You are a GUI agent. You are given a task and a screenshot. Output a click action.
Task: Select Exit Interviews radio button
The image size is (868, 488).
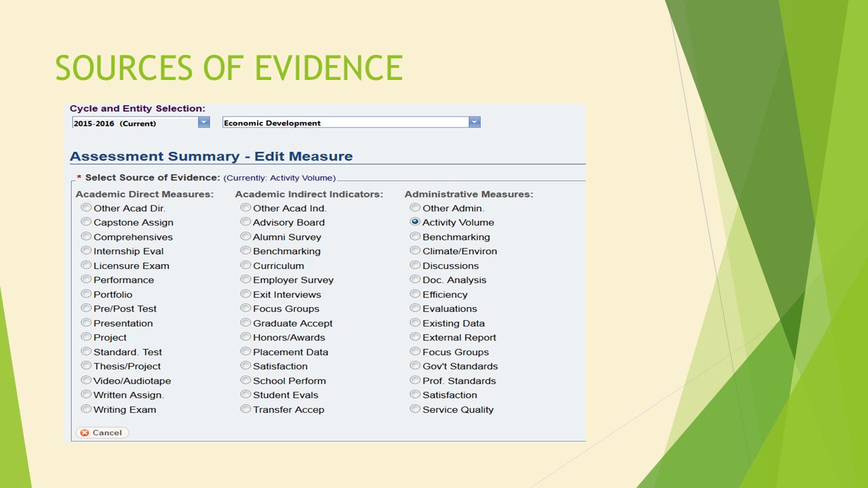(x=245, y=294)
